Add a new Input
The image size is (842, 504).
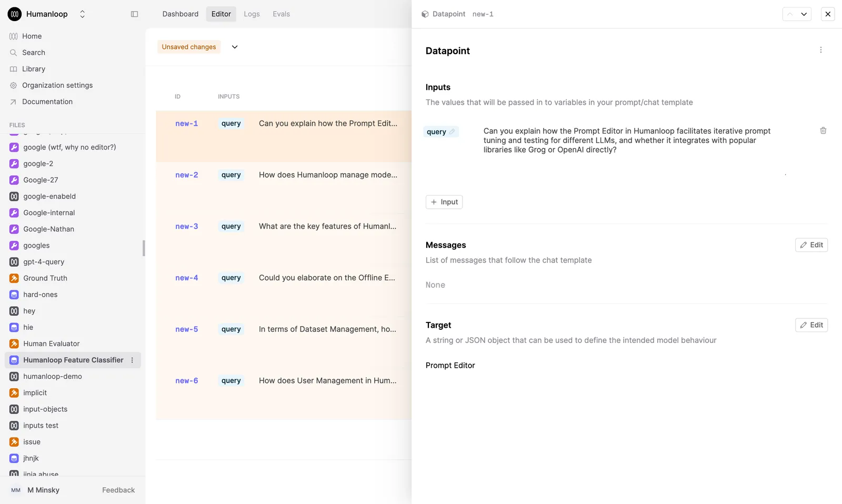(x=444, y=202)
